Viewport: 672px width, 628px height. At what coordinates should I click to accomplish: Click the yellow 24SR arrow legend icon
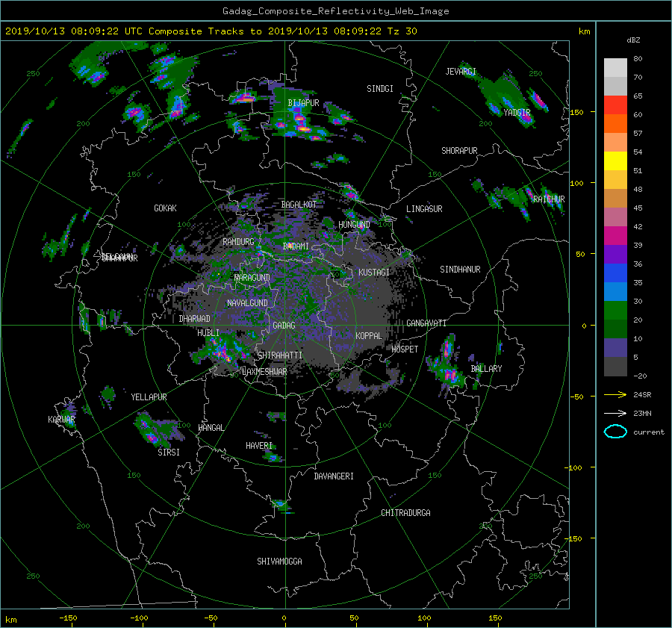tap(615, 395)
